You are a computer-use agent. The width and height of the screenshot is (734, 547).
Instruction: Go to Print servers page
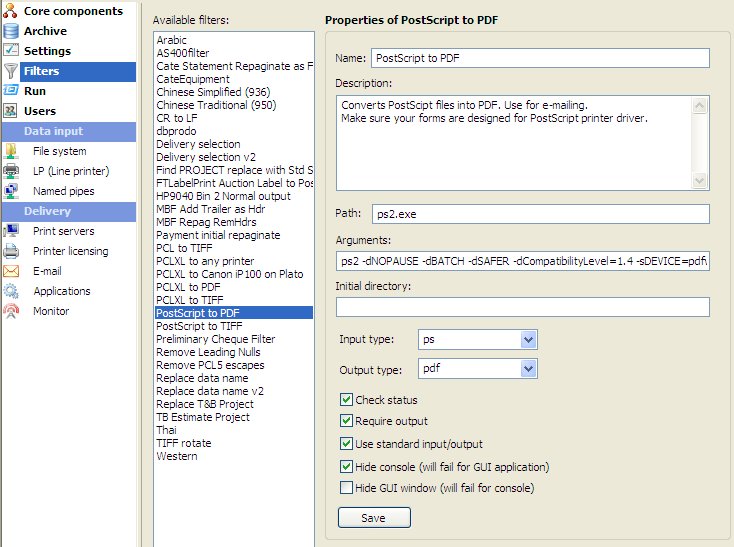click(x=64, y=231)
